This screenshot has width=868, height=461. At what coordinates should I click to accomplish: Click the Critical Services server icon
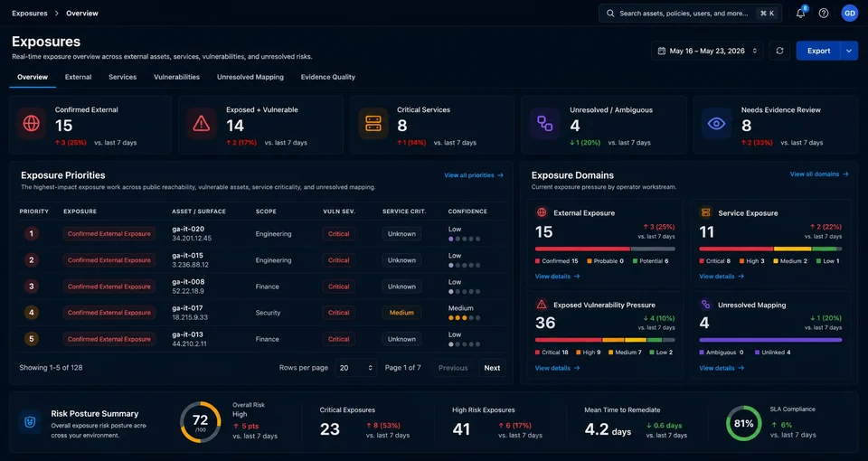tap(373, 124)
